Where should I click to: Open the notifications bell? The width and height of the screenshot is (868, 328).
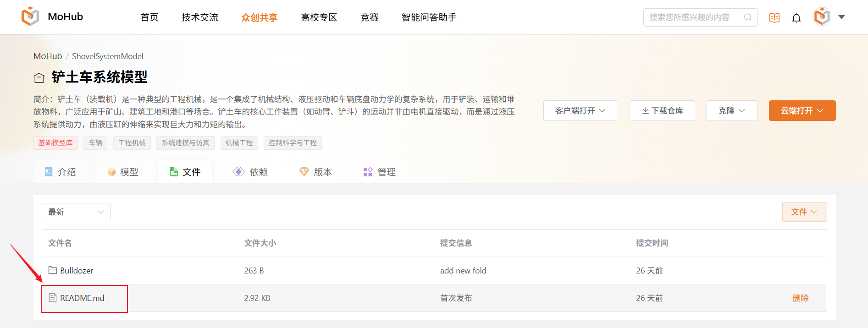click(796, 18)
